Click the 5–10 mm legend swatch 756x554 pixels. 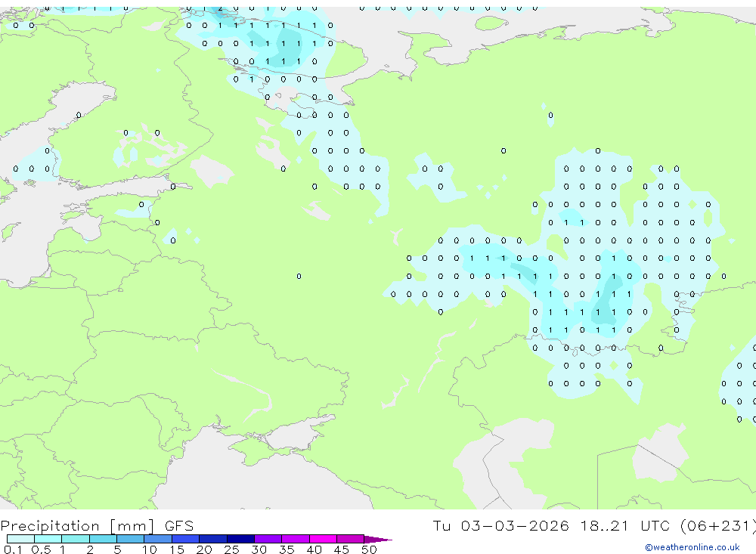click(x=130, y=539)
